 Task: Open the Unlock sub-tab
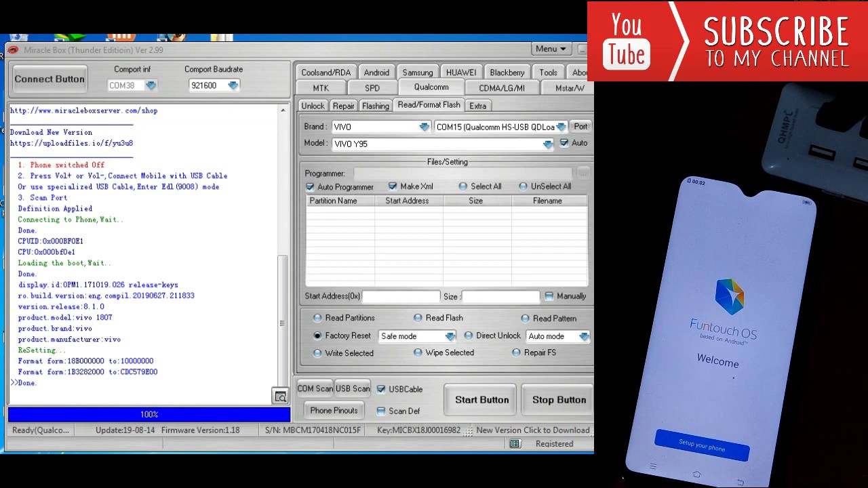pyautogui.click(x=313, y=106)
